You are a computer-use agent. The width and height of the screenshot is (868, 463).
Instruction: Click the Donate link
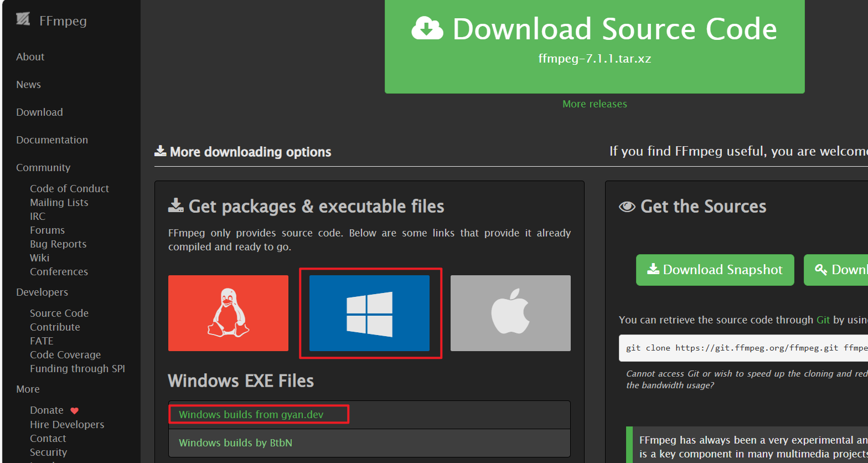[x=46, y=410]
